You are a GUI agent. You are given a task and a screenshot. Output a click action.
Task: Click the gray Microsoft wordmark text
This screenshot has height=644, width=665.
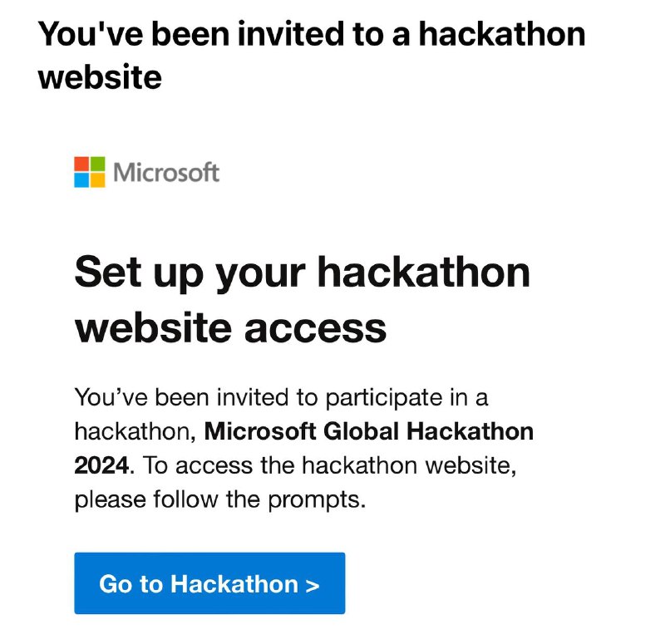tap(166, 173)
